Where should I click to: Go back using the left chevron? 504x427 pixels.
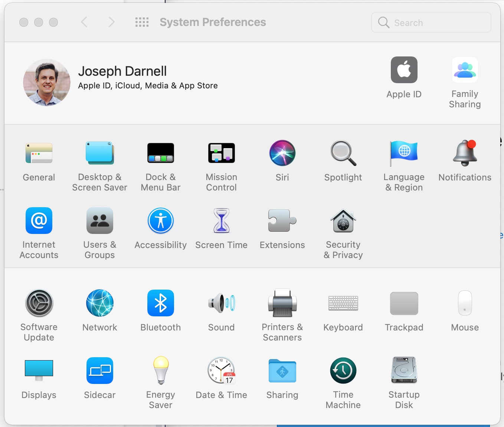(x=84, y=22)
